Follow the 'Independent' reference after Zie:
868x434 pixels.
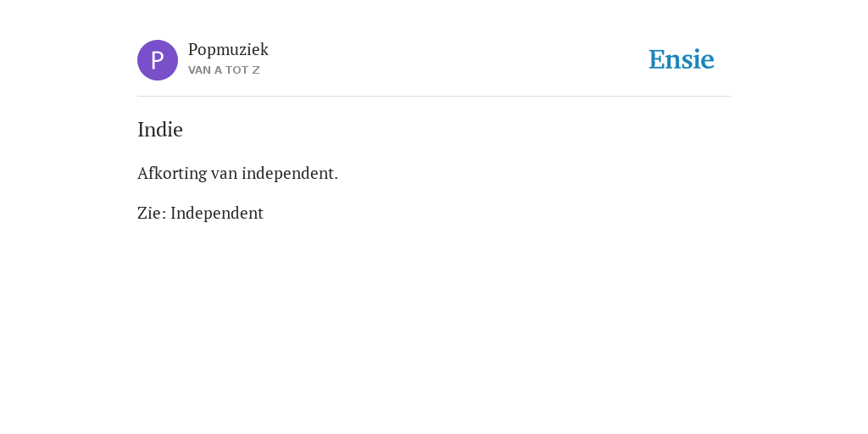click(217, 213)
